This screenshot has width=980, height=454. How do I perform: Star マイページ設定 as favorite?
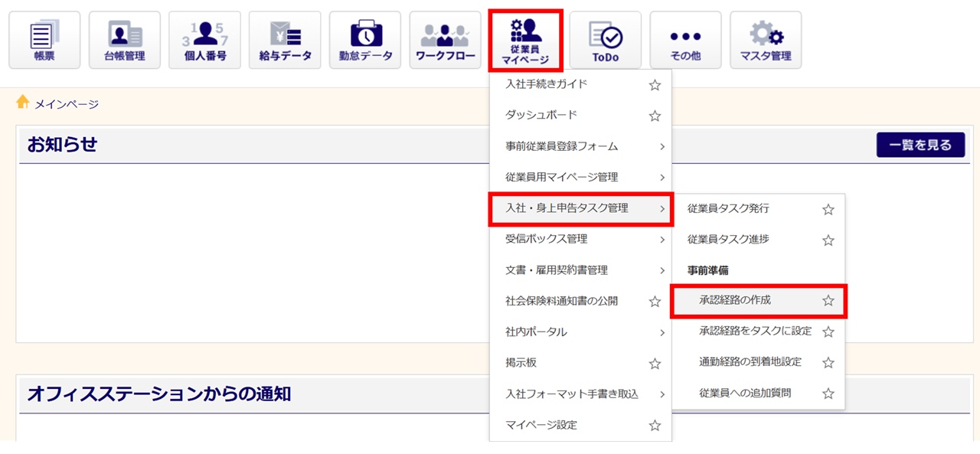655,426
